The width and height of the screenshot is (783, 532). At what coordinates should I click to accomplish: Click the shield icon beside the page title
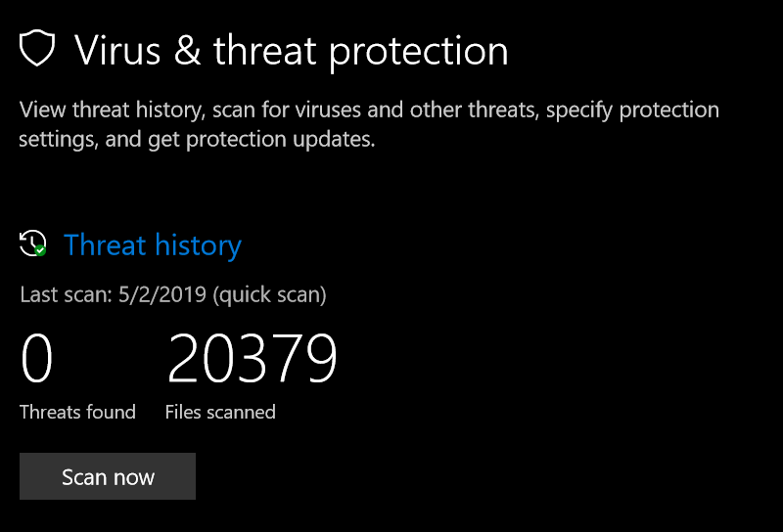coord(37,48)
